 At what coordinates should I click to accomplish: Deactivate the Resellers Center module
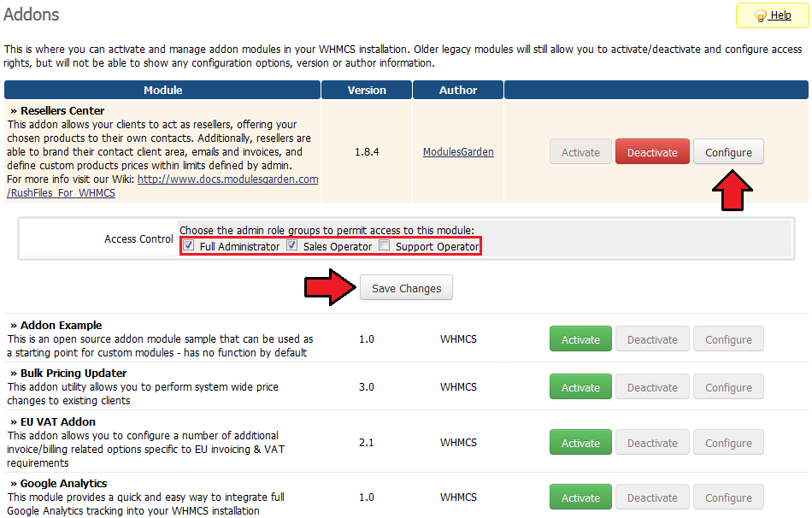coord(652,152)
